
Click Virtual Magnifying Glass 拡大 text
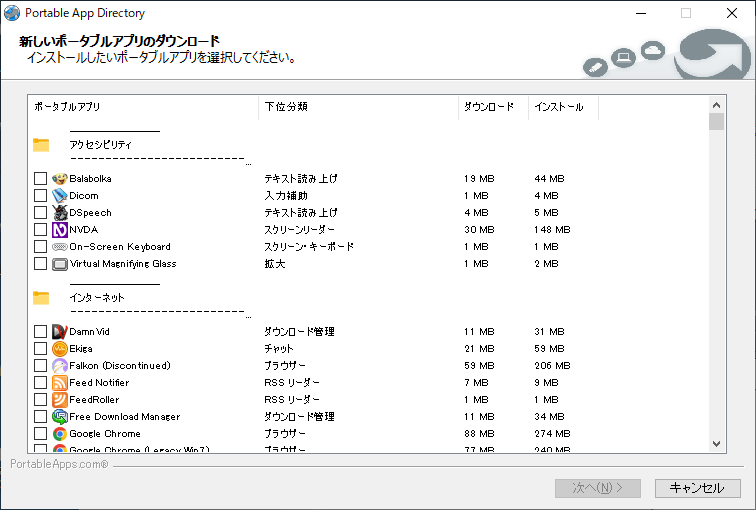275,264
